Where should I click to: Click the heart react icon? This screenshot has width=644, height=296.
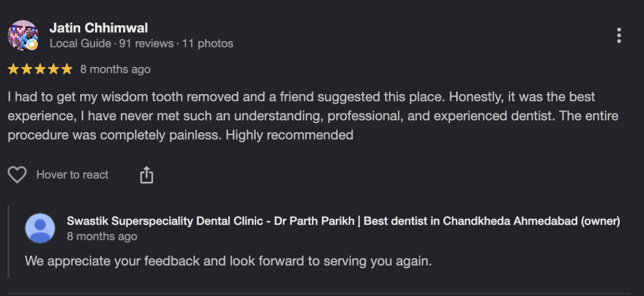click(17, 175)
